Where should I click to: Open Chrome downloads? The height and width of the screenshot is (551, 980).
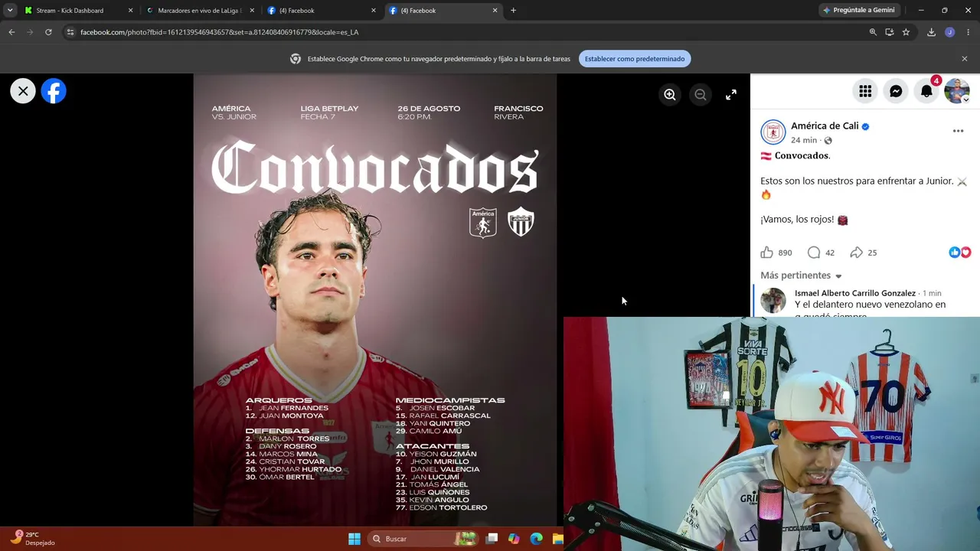pyautogui.click(x=931, y=32)
